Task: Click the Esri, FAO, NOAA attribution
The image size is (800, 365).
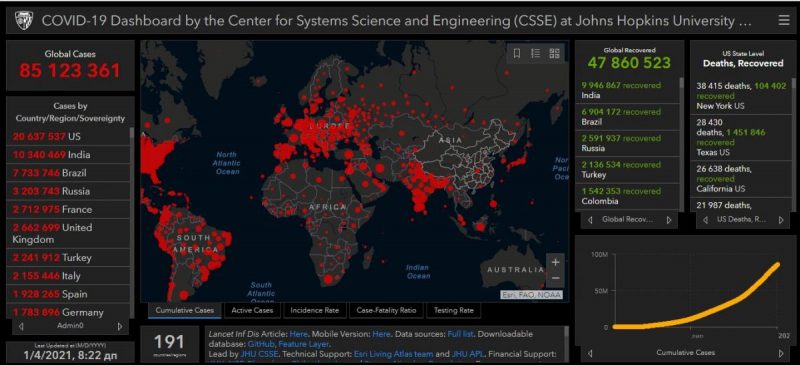Action: click(531, 295)
